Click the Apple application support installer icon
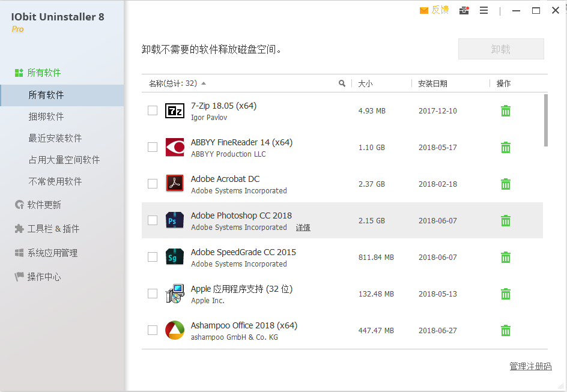 175,294
